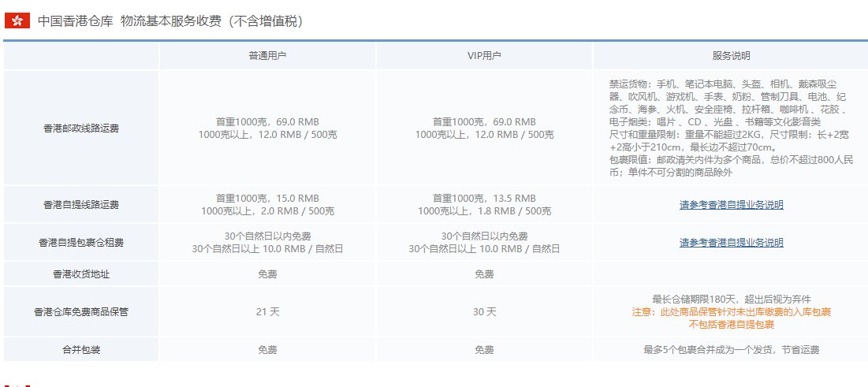The height and width of the screenshot is (387, 868).
Task: Select the VIP用户 column header
Action: pyautogui.click(x=484, y=56)
